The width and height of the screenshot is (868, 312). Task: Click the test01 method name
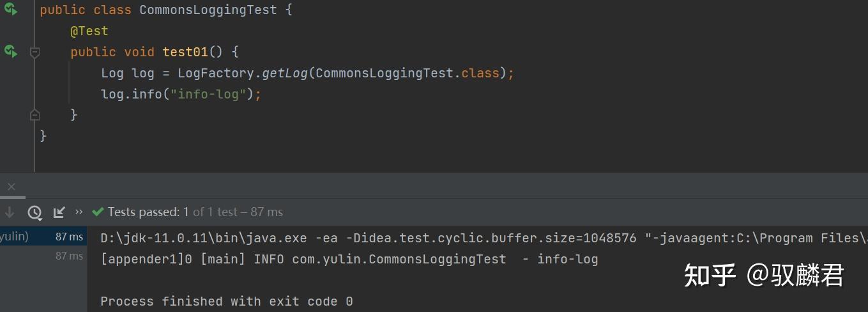(185, 52)
